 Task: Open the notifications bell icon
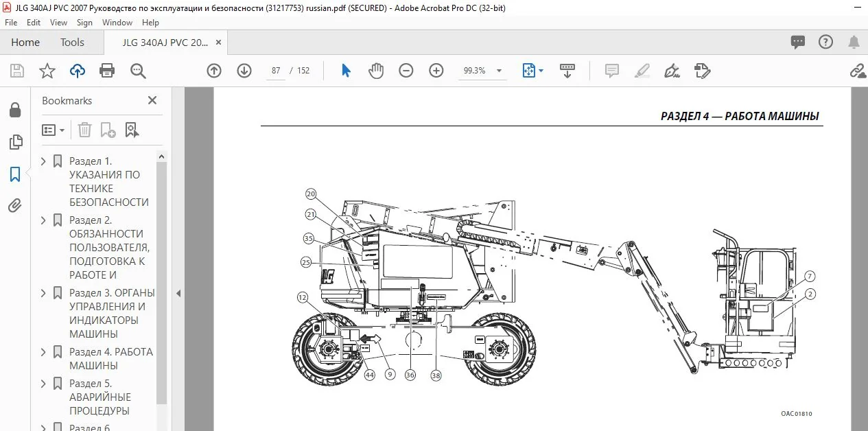point(854,43)
